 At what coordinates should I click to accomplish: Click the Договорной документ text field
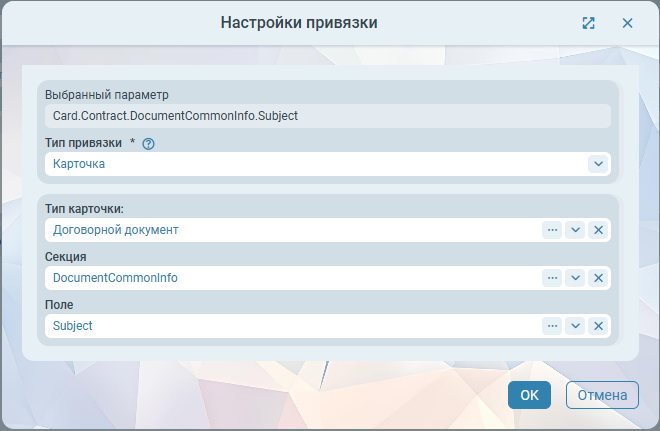[292, 230]
